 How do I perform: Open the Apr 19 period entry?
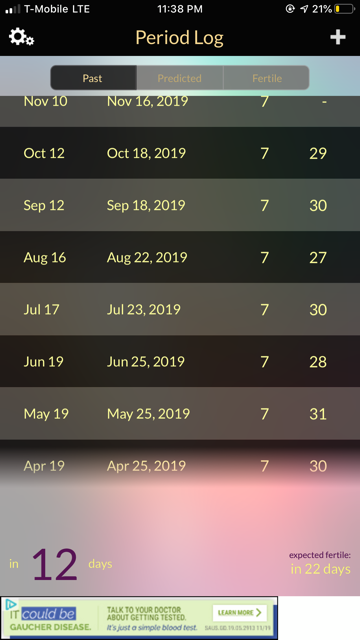(180, 466)
